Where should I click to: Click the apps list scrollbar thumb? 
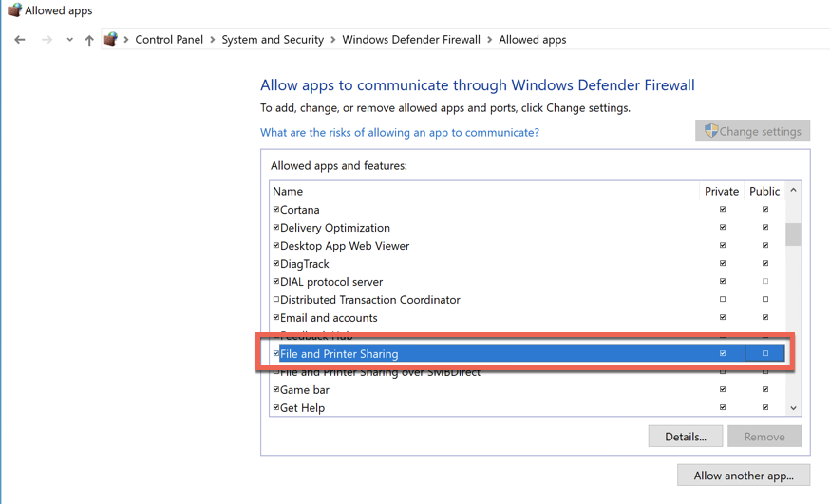tap(793, 234)
